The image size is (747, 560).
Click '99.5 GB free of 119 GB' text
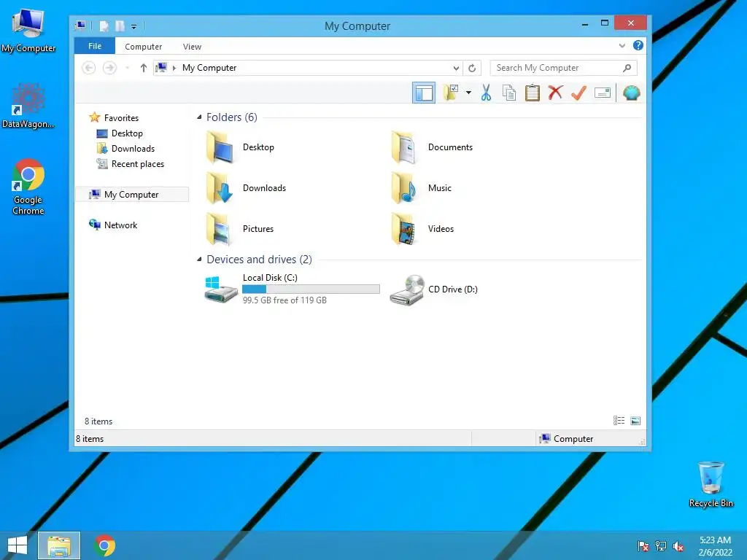click(x=285, y=300)
